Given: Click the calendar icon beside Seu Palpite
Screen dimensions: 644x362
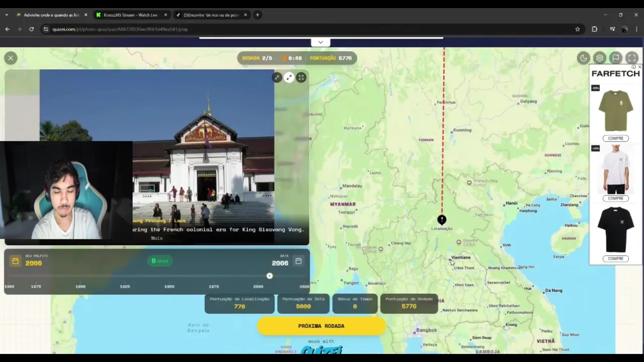Looking at the screenshot, I should [15, 261].
